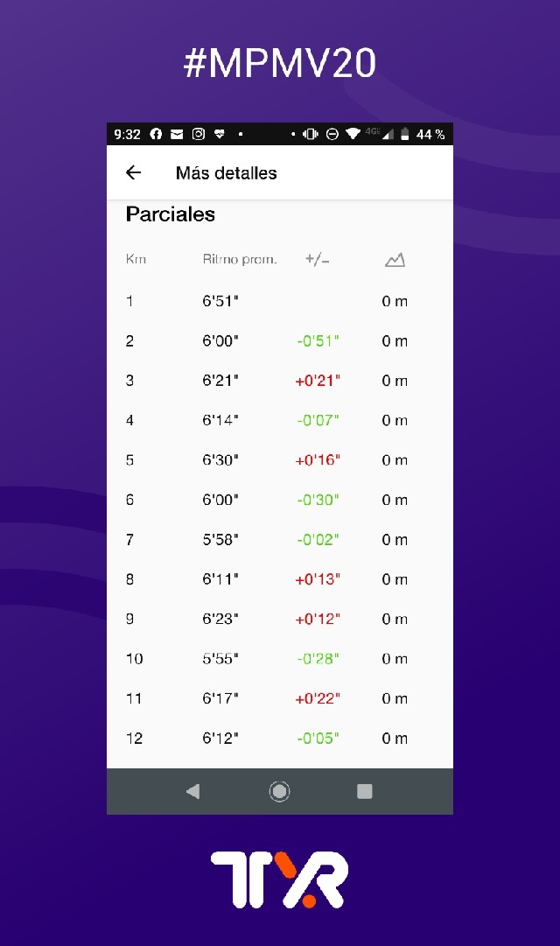Tap the back arrow beside Más detalles
Screen dimensions: 560x946
133,172
